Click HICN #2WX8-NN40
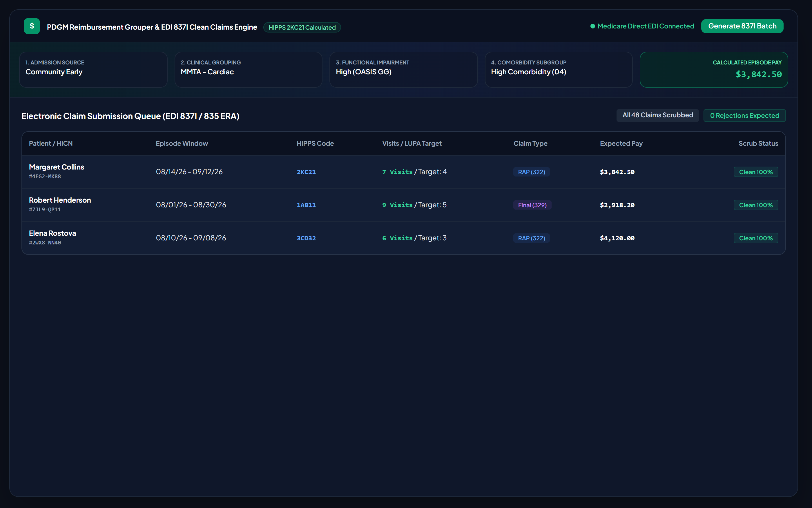 tap(45, 243)
